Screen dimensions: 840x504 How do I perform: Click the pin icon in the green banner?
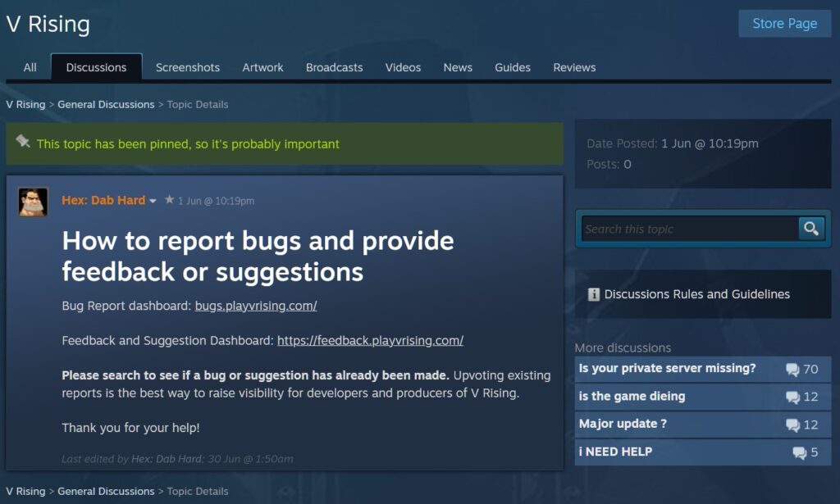22,141
